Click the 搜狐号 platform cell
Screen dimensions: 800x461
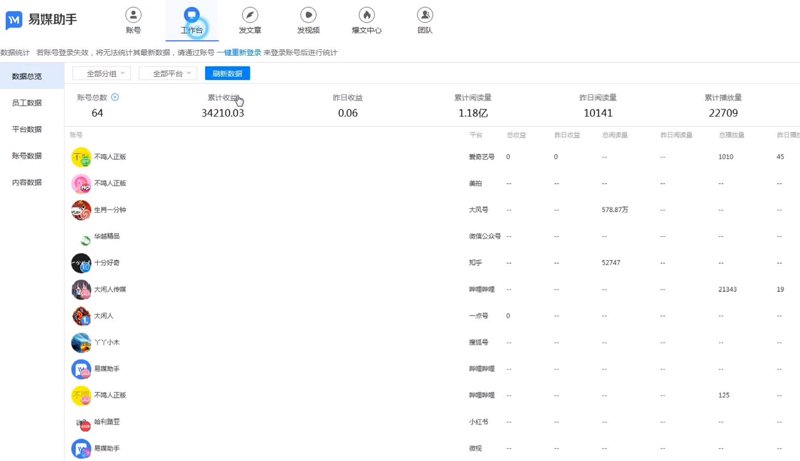point(479,343)
